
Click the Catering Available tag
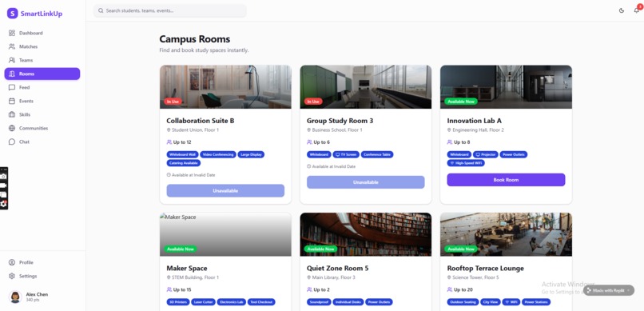click(184, 163)
